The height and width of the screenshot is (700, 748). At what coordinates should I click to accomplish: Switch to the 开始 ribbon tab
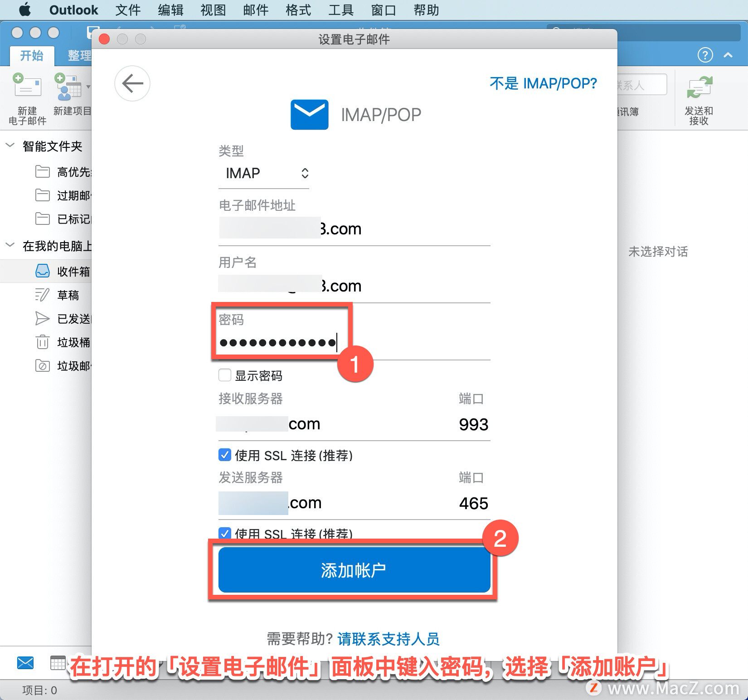point(32,55)
